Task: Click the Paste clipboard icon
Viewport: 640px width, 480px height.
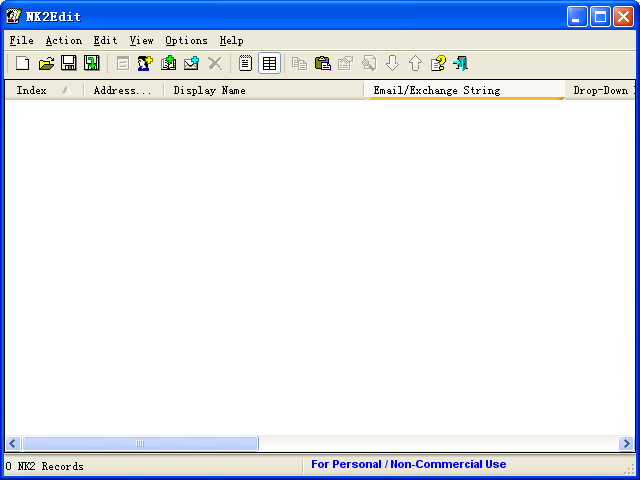Action: (x=322, y=63)
